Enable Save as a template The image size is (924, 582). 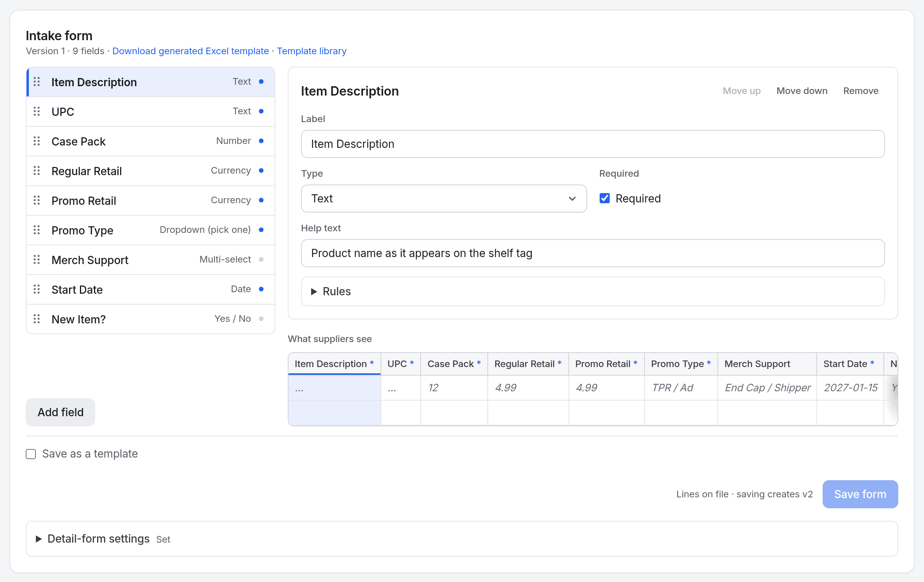point(31,454)
